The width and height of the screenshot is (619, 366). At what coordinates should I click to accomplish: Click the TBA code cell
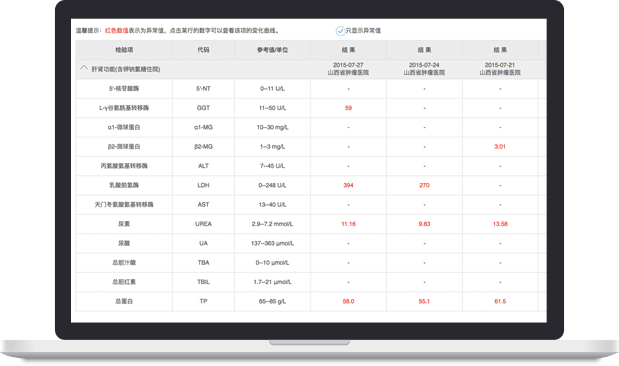[203, 263]
